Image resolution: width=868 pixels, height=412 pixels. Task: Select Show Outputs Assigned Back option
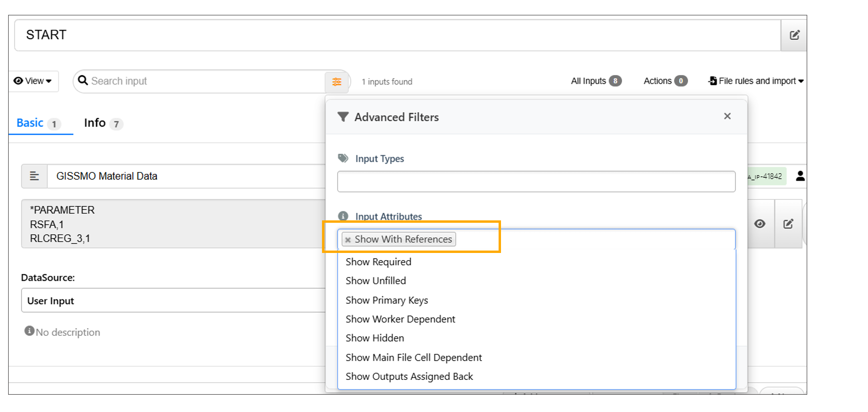[409, 377]
